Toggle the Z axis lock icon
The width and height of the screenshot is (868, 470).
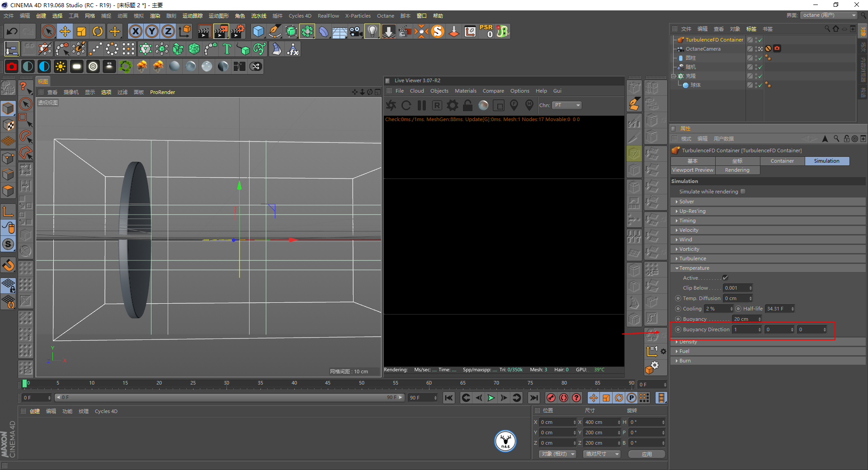(168, 31)
